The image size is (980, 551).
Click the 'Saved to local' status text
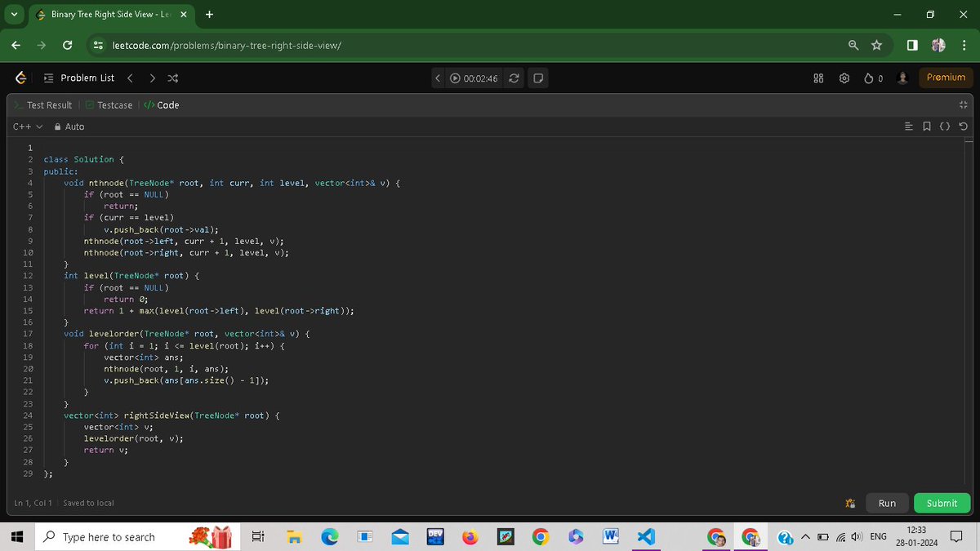[x=88, y=504]
